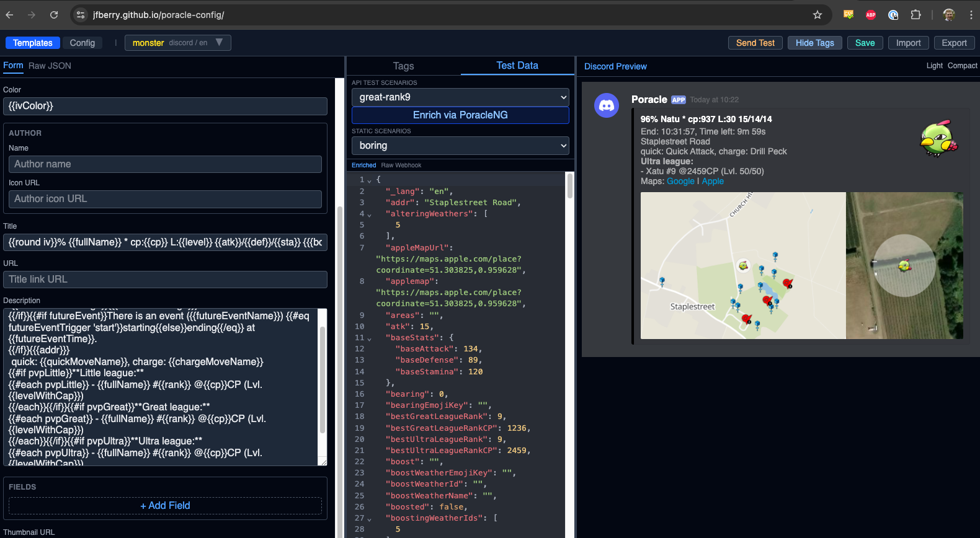Click the embed title '96% Natu'
This screenshot has height=538, width=980.
706,119
